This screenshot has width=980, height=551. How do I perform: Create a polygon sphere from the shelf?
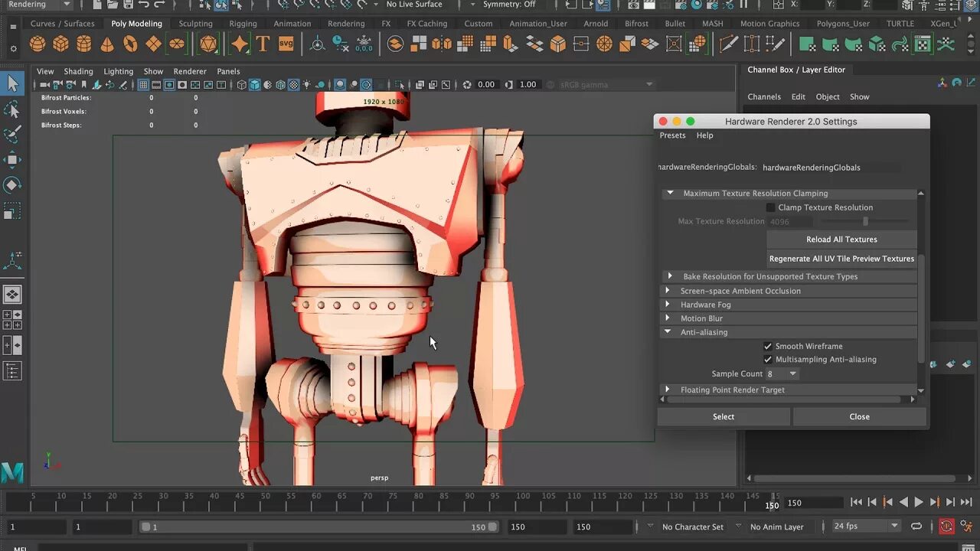[x=37, y=44]
